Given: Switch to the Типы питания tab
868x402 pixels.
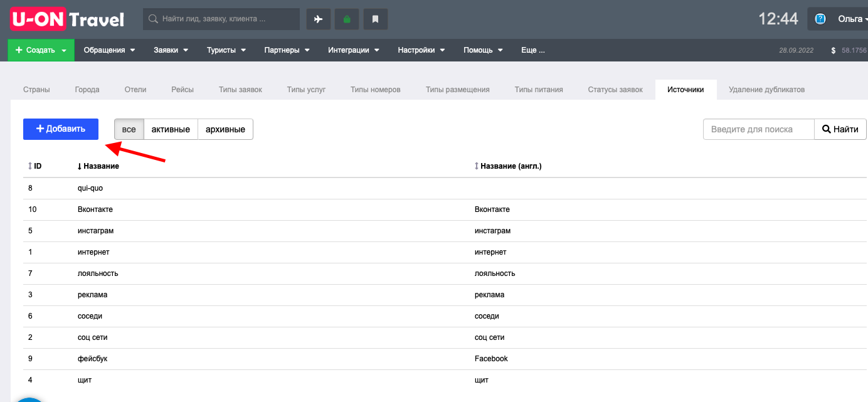Looking at the screenshot, I should 539,90.
